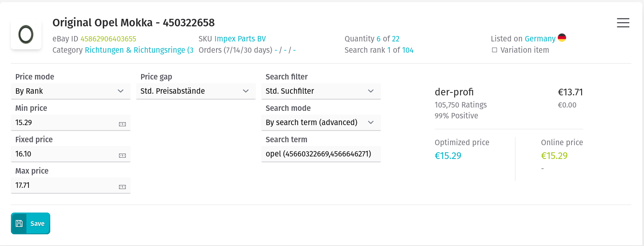
Task: Focus the Search term input field
Action: 321,154
